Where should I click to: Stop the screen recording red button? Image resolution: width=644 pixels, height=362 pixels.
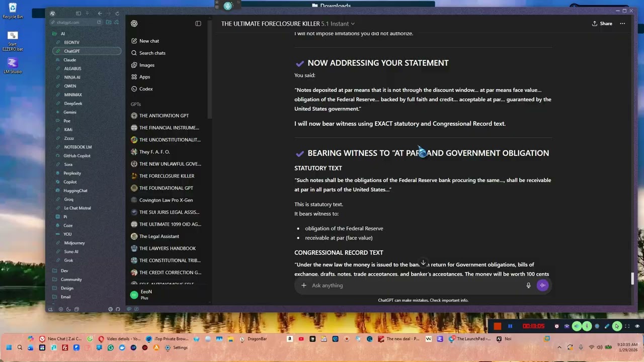498,326
